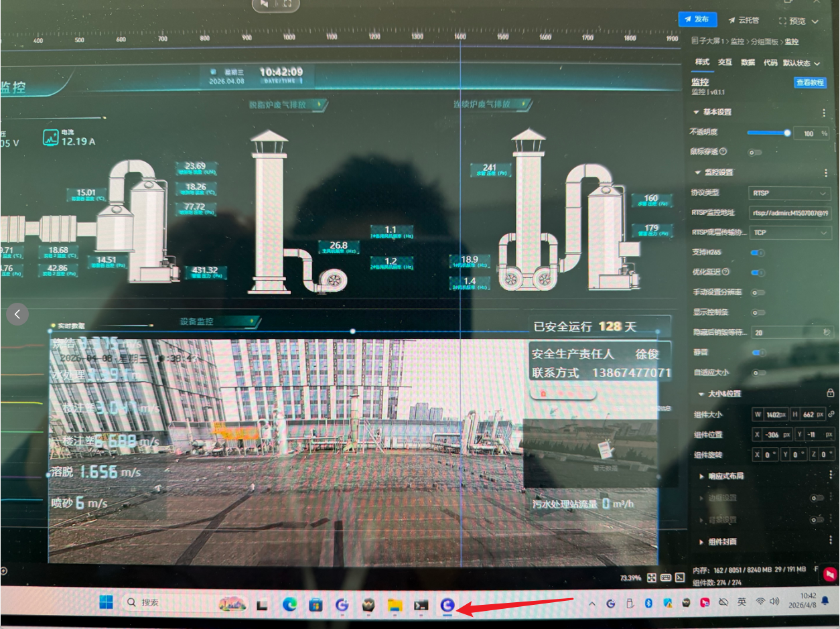Click the fit-to-screen icon beside zoom percentage
Image resolution: width=840 pixels, height=629 pixels.
(x=650, y=577)
